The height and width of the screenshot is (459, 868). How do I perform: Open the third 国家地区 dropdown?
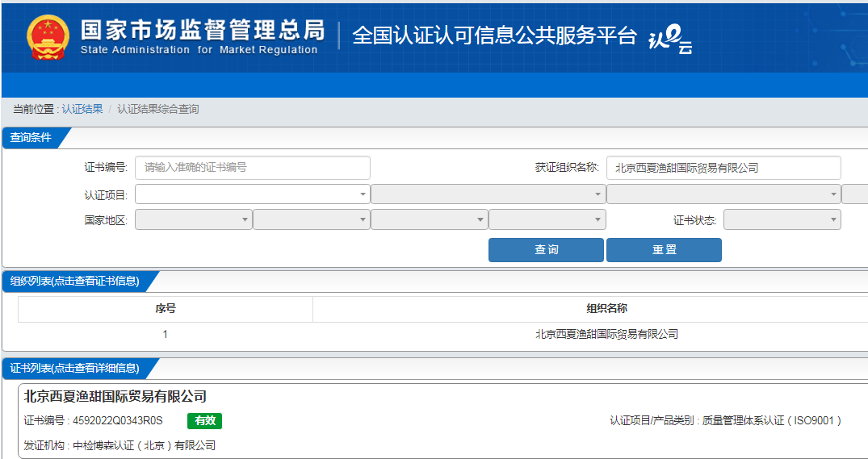[x=430, y=219]
